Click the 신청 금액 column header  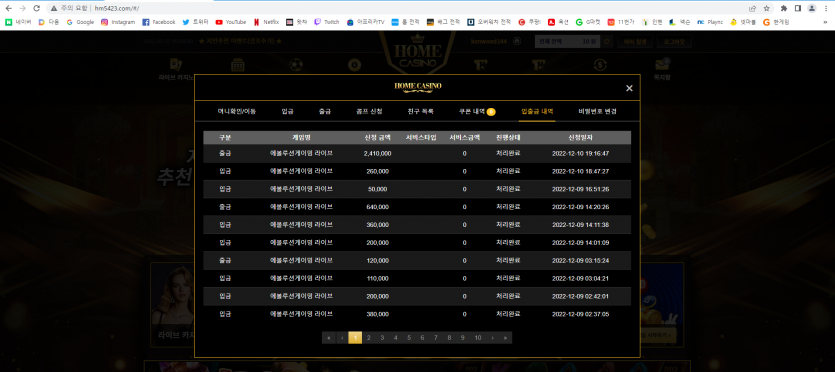(378, 137)
